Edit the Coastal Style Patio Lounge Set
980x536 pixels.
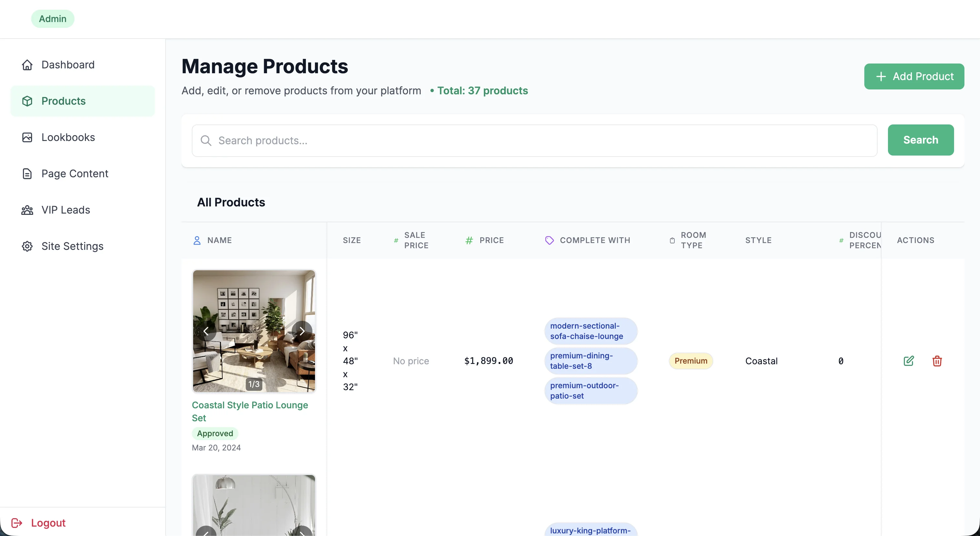coord(908,361)
